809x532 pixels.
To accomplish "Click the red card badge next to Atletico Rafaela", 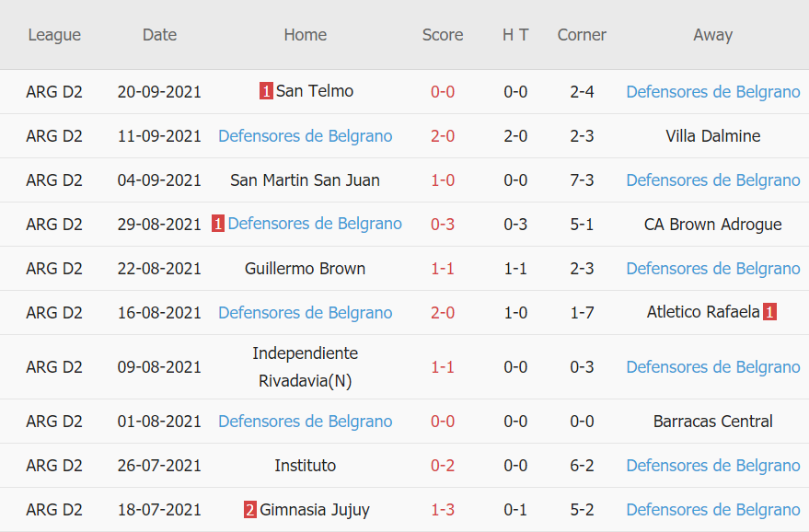I will pos(769,313).
